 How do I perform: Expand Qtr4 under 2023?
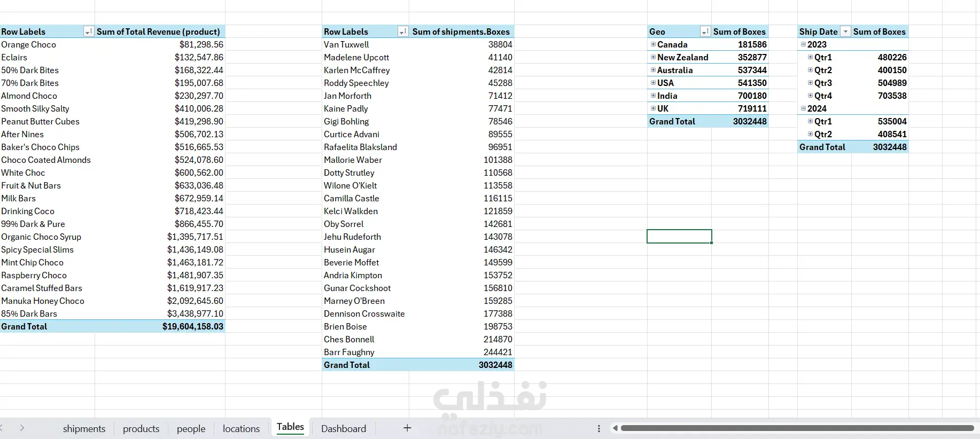coord(810,96)
